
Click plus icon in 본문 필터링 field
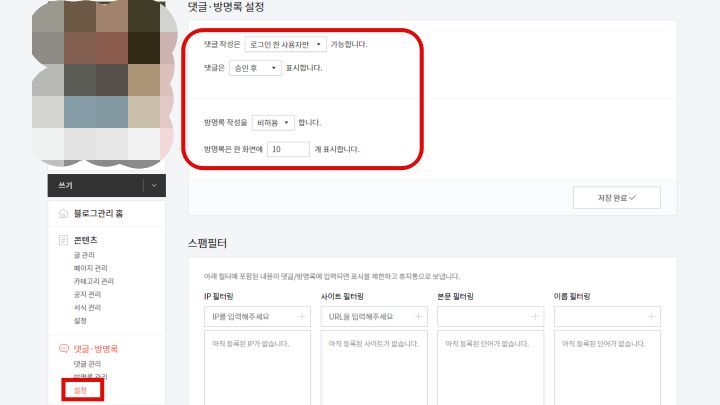[x=535, y=317]
